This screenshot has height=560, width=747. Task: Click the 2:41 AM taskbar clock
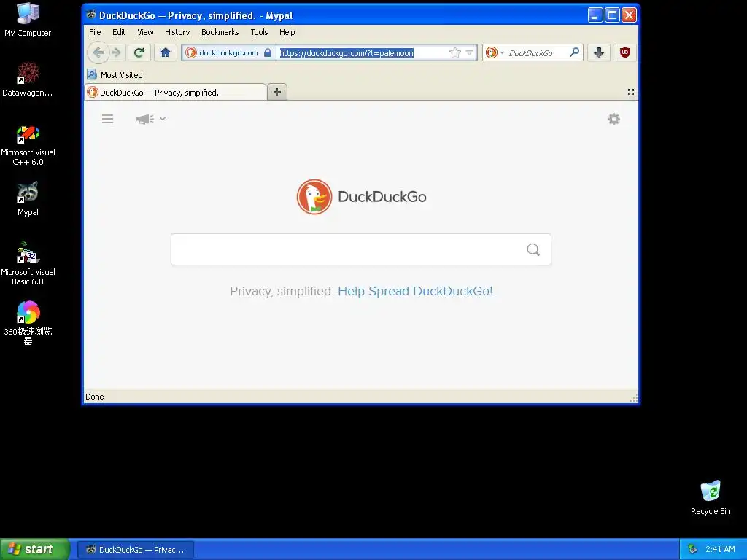tap(720, 549)
